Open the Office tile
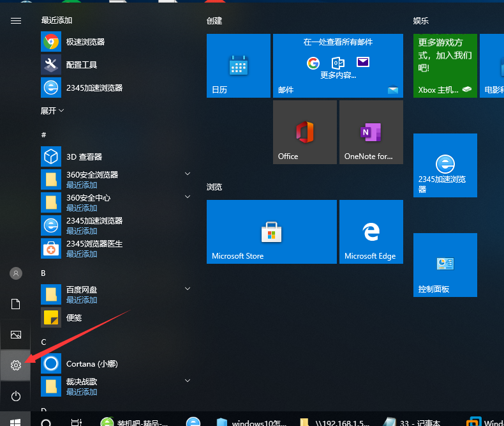 point(304,132)
